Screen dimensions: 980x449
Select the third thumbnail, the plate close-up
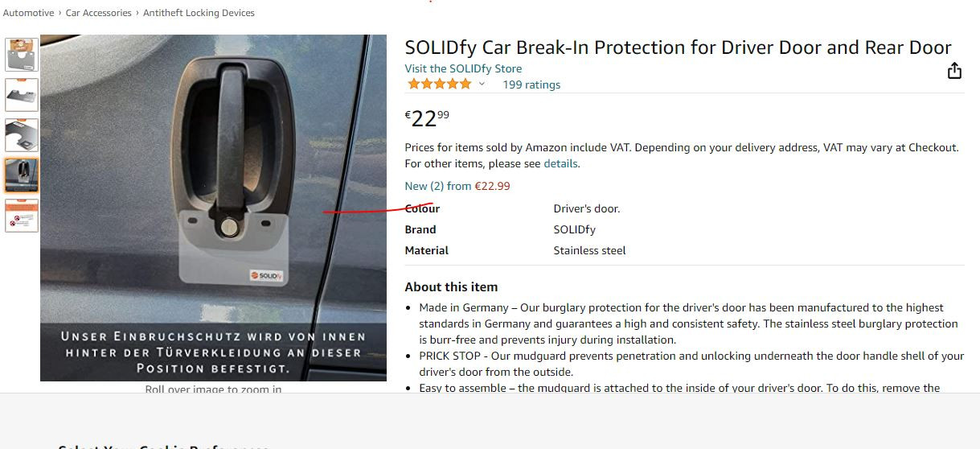[22, 135]
